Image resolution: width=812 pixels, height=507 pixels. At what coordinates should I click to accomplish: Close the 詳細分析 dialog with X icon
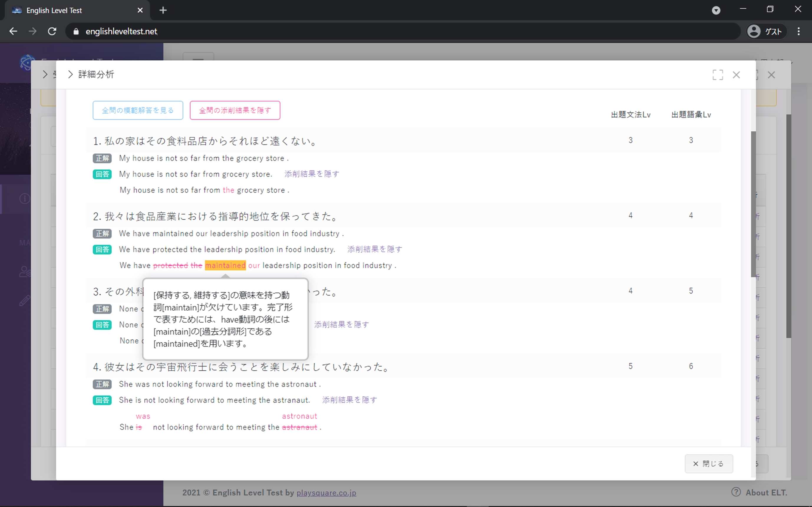[736, 75]
